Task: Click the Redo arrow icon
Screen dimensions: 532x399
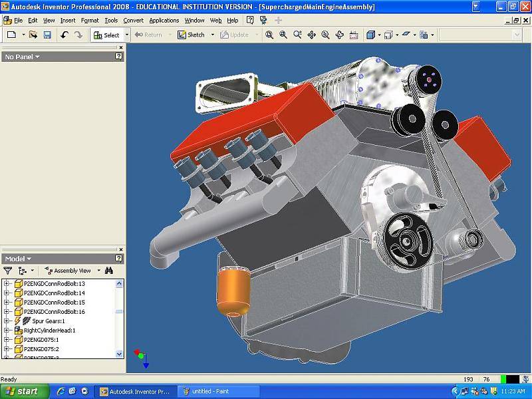Action: click(78, 35)
